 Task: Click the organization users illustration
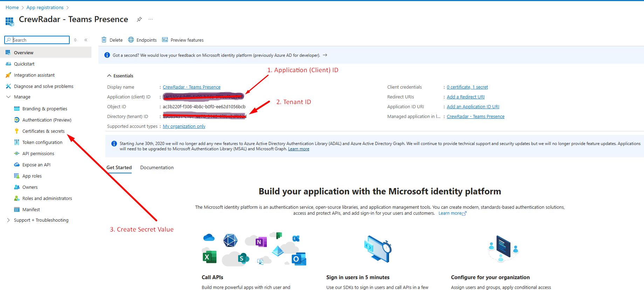503,249
